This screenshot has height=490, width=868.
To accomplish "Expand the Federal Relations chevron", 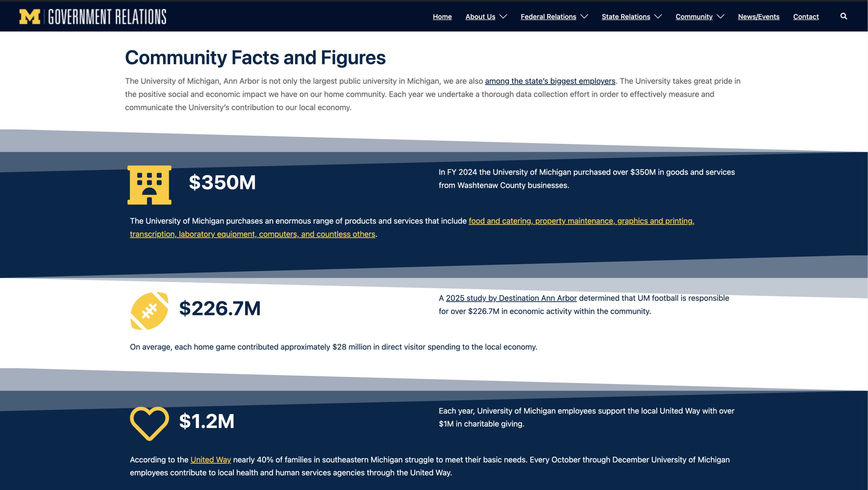I will [x=584, y=17].
